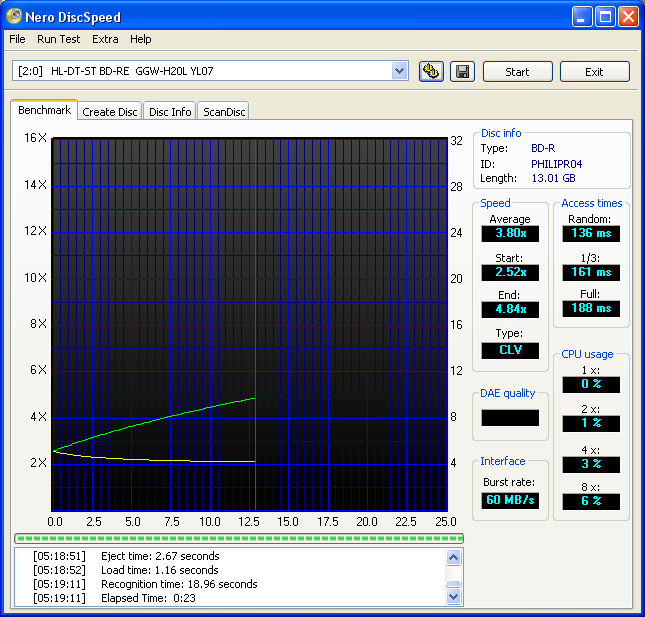Minimize the Nero DiscSpeed window
Viewport: 645px width, 617px height.
(582, 17)
